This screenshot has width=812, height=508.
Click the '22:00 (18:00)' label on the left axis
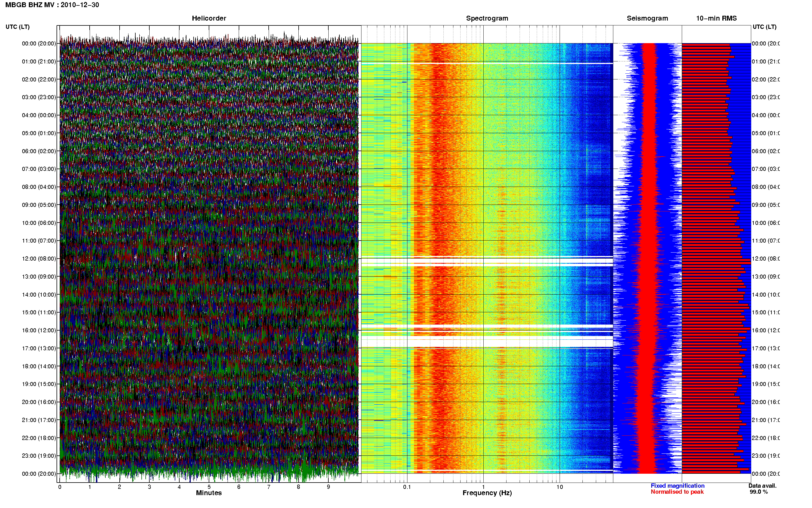click(x=39, y=438)
